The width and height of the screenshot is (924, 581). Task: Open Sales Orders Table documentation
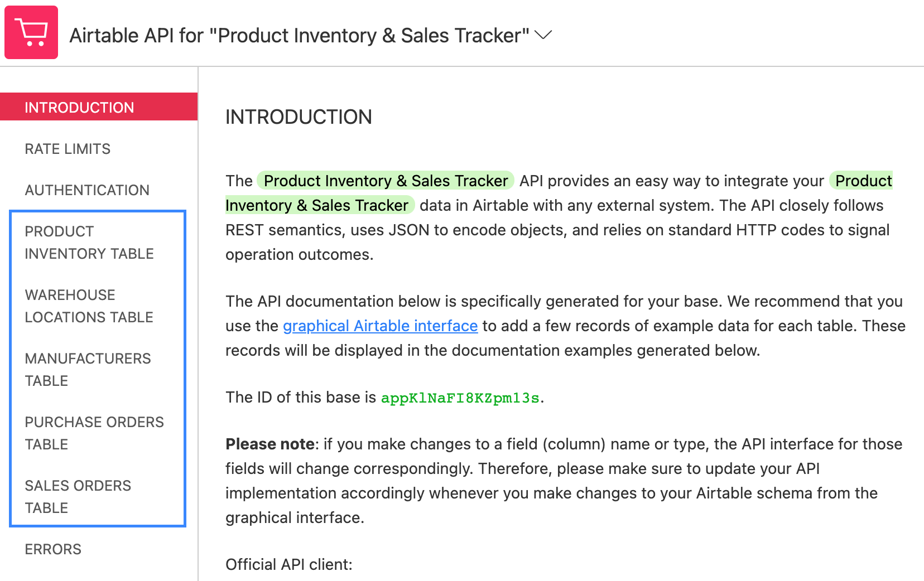coord(78,497)
